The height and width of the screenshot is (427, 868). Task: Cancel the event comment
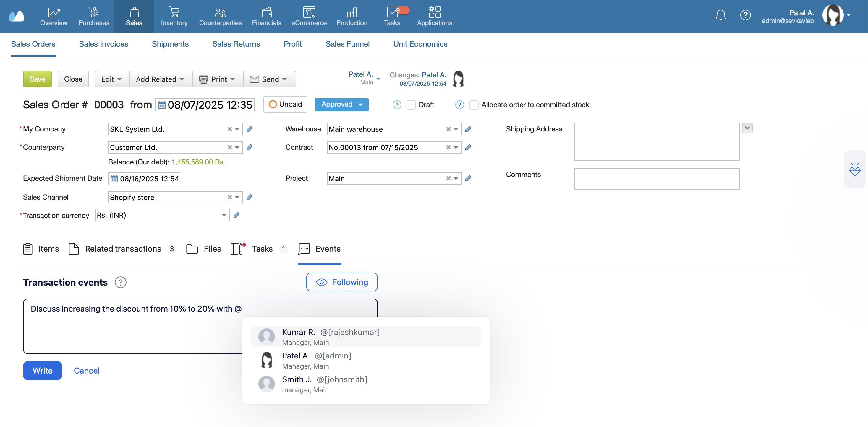tap(87, 371)
